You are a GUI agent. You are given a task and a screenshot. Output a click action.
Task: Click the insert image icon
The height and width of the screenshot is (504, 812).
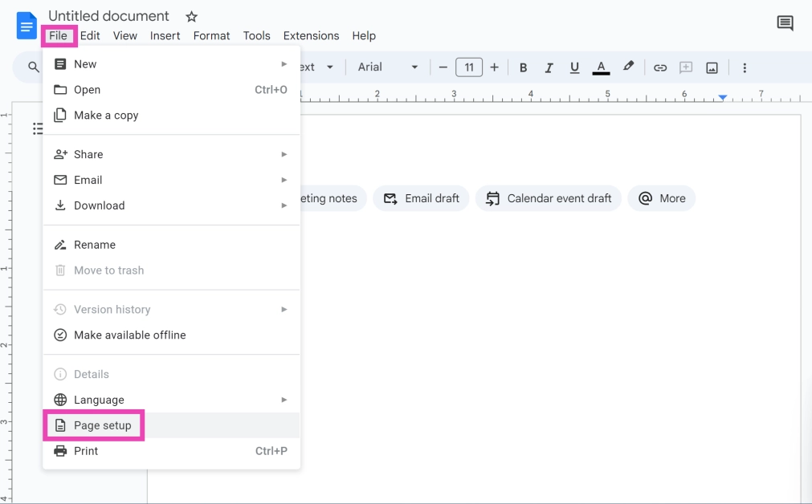(x=712, y=67)
